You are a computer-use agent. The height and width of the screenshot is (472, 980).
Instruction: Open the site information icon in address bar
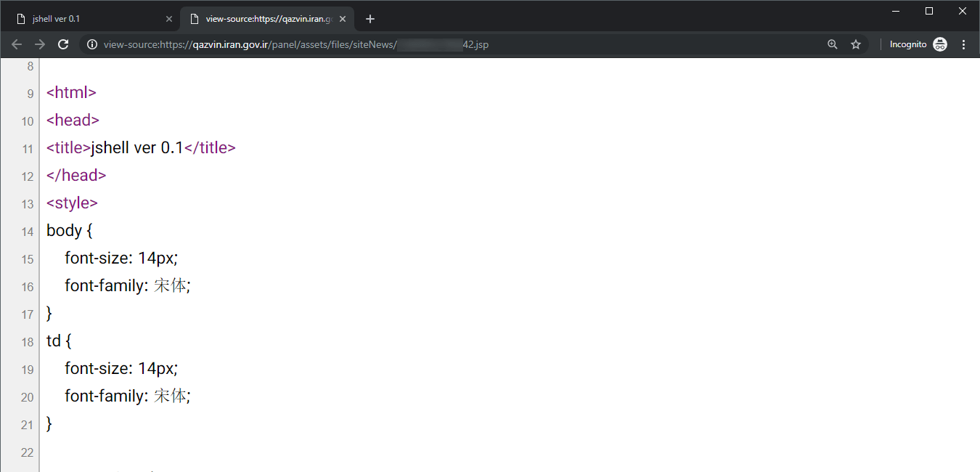(92, 44)
